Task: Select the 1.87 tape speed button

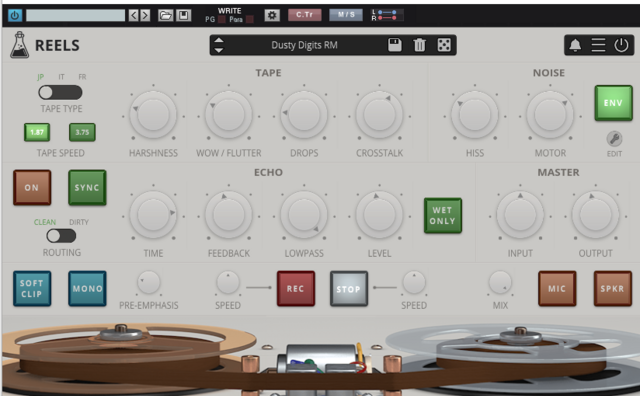Action: [37, 132]
